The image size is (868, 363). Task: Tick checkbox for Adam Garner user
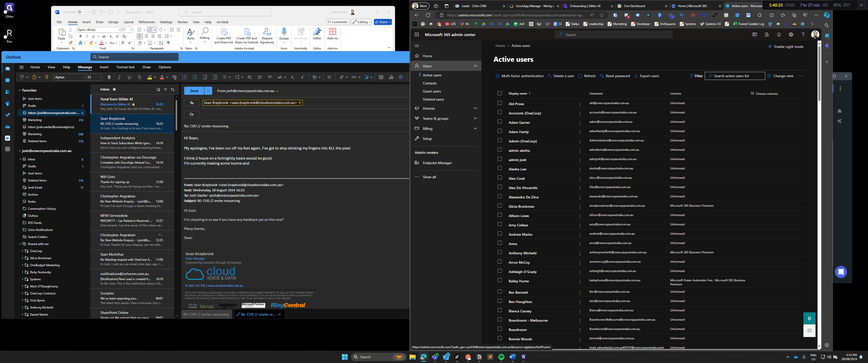pos(499,122)
